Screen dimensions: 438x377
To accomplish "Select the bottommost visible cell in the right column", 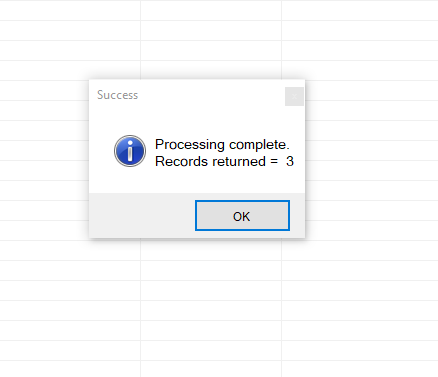I will 360,369.
